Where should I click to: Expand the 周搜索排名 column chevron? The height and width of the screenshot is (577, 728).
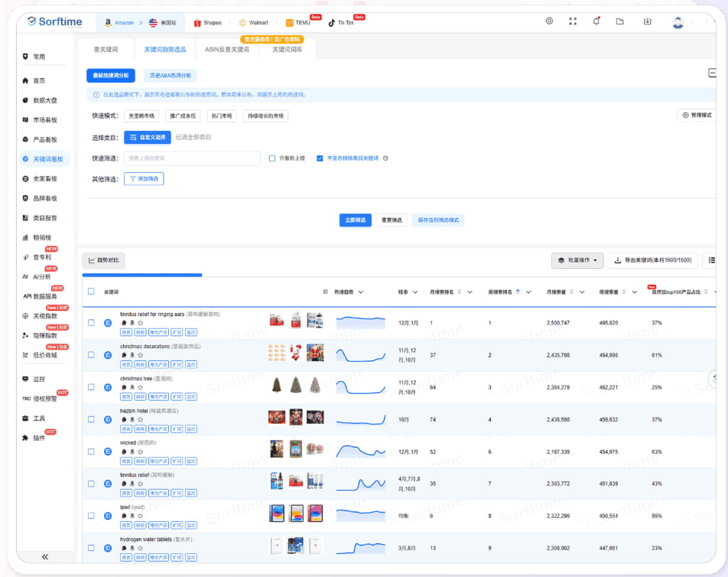click(x=528, y=292)
